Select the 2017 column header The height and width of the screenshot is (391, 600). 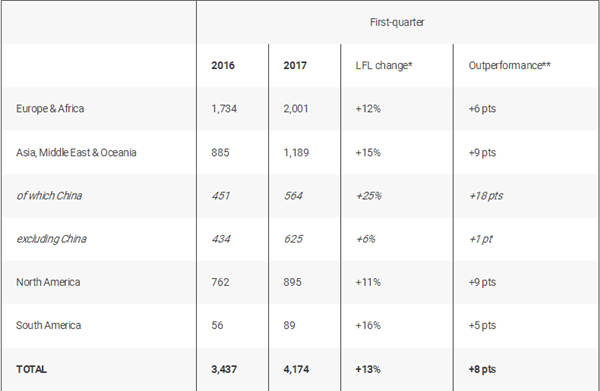point(295,65)
